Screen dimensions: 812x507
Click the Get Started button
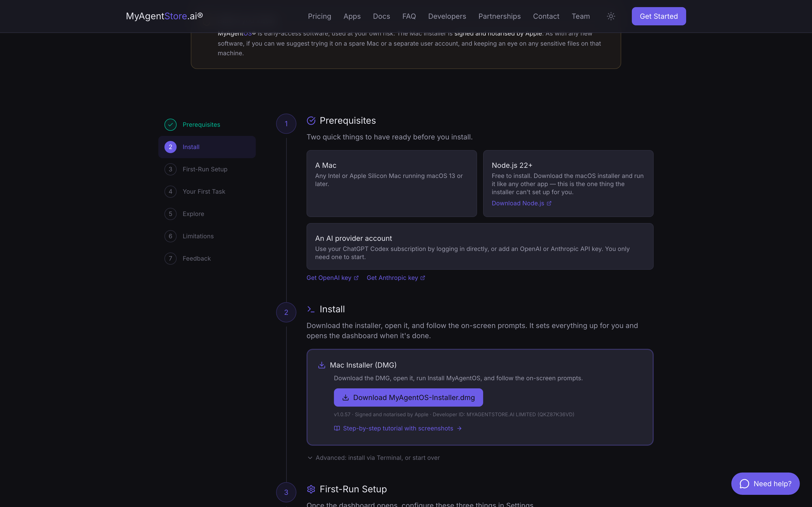click(659, 16)
